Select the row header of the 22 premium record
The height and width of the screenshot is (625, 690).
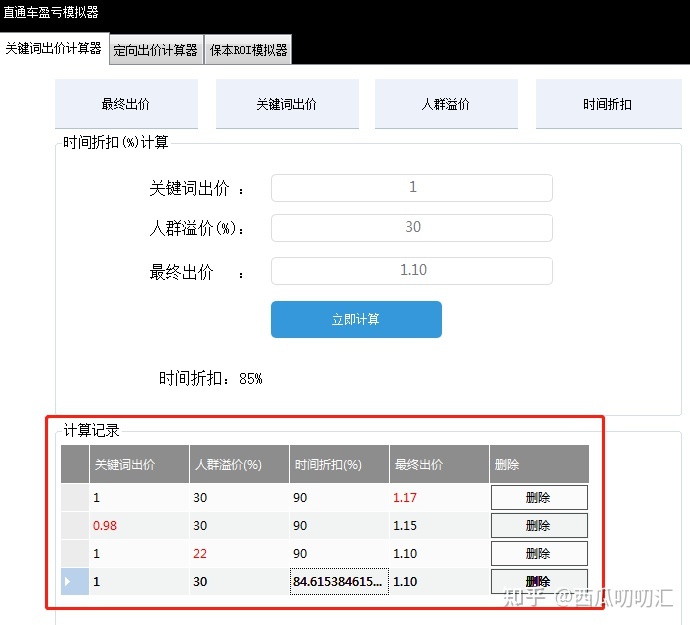pyautogui.click(x=75, y=554)
